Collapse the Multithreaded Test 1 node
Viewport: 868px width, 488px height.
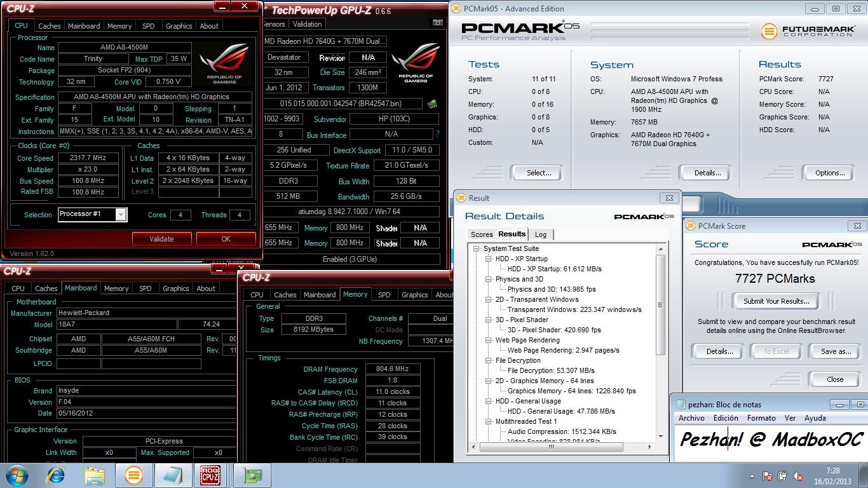[x=488, y=421]
